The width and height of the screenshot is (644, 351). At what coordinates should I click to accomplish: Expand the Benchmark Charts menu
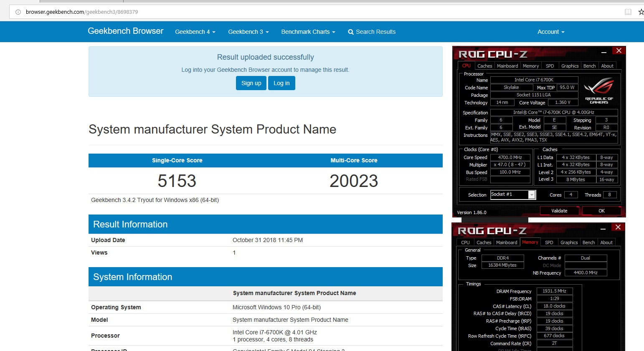point(308,32)
